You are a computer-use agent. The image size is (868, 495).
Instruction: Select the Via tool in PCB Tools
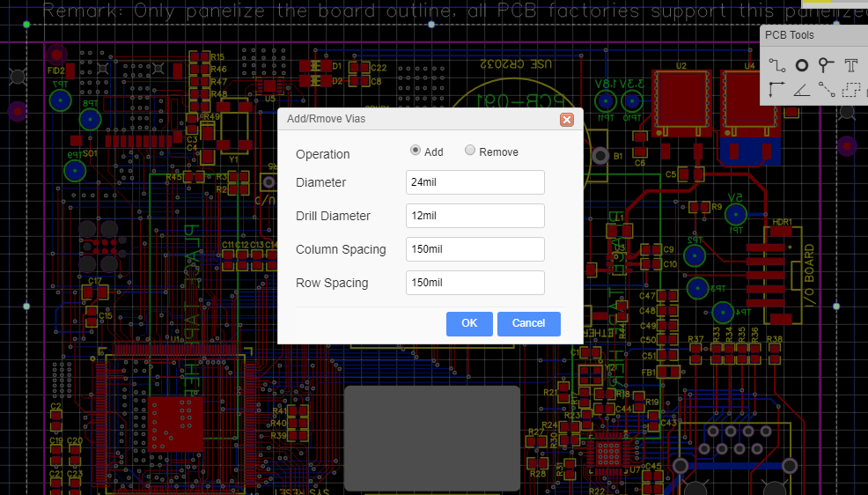pyautogui.click(x=826, y=65)
